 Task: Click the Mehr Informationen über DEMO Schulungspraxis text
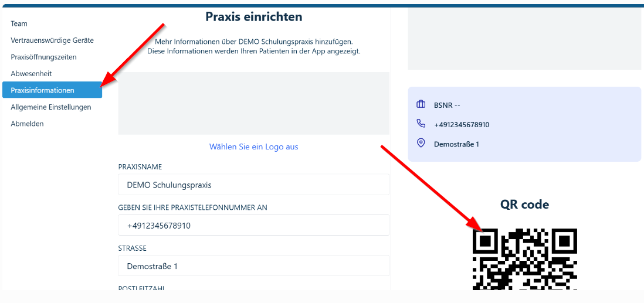click(254, 42)
